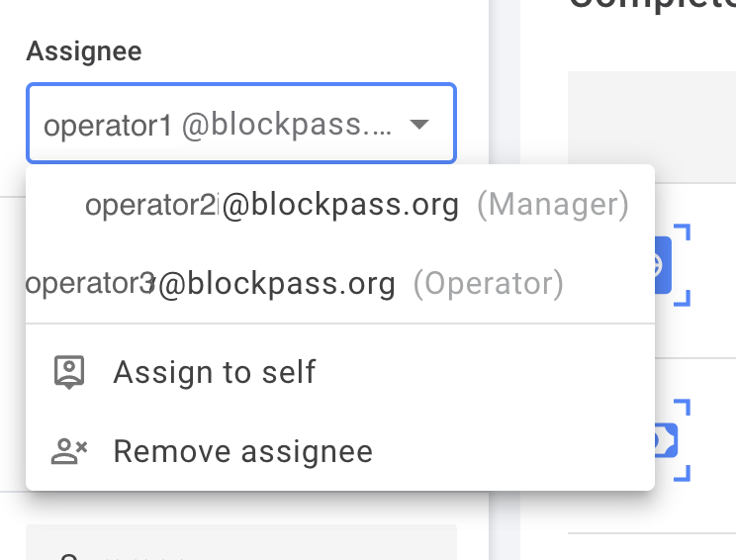This screenshot has height=560, width=736.
Task: Click the upper blue scan frame corner bracket
Action: coord(682,233)
